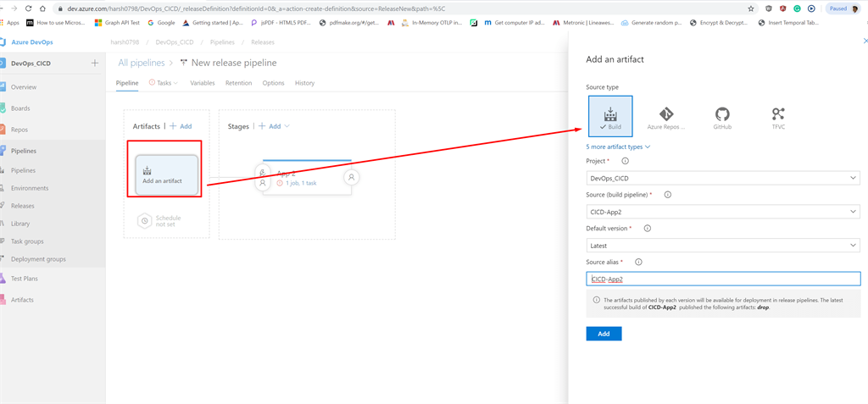Expand 5 more artifact types
Screen dimensions: 868x404
click(618, 147)
